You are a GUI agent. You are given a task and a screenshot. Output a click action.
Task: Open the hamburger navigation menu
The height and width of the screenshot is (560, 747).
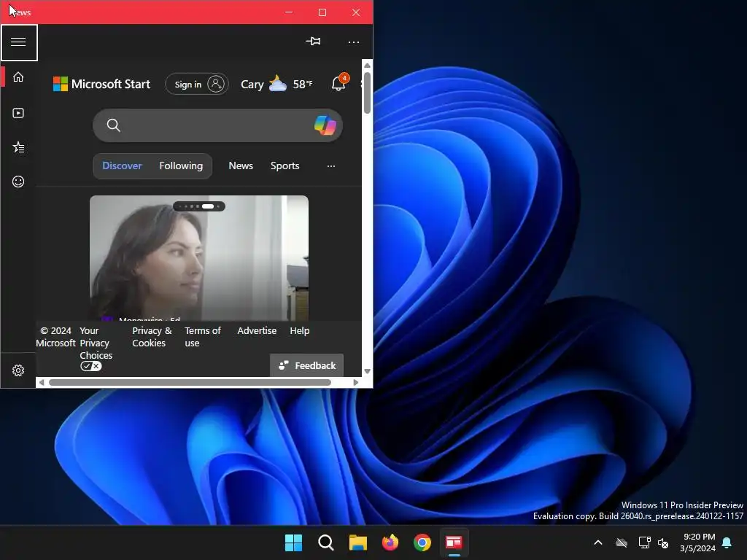pyautogui.click(x=18, y=42)
